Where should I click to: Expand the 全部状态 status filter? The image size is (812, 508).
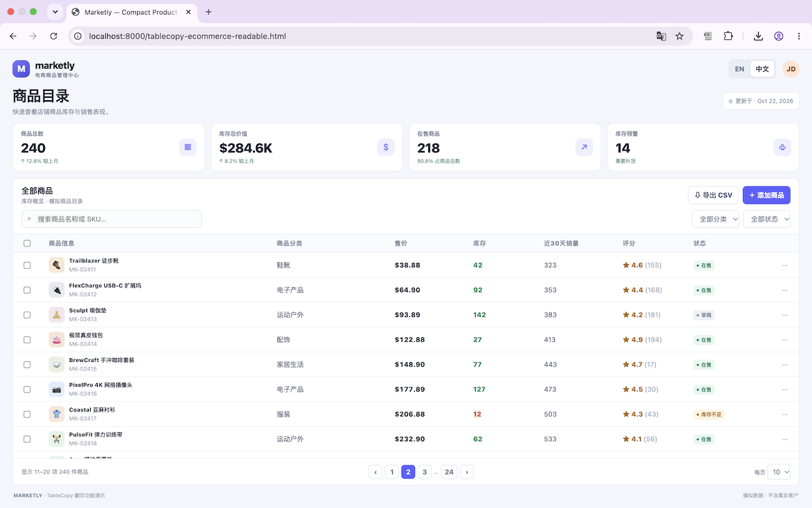[767, 219]
